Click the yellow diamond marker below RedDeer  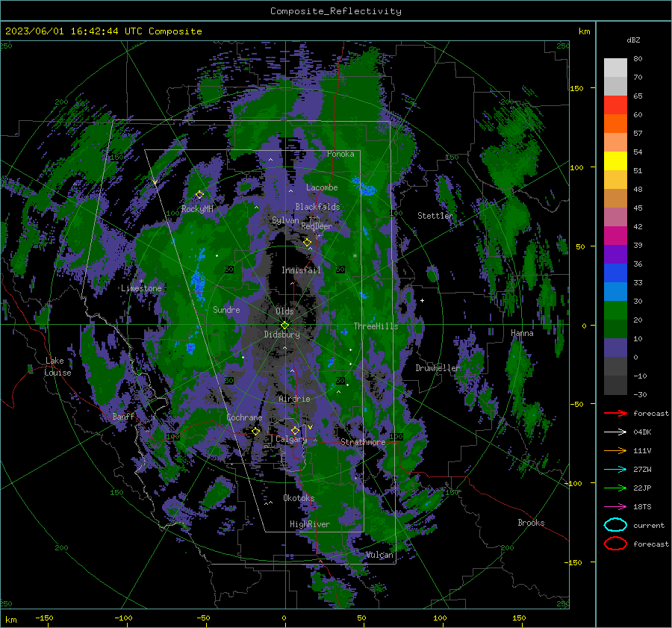click(x=307, y=243)
